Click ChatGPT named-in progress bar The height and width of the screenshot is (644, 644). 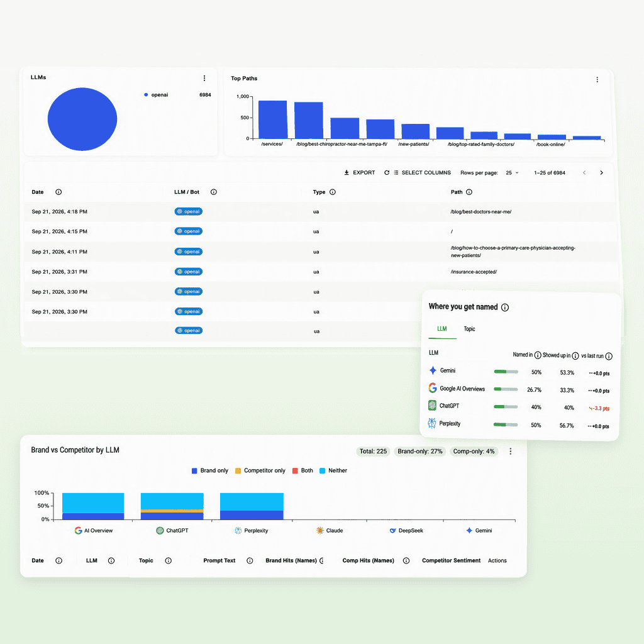[x=506, y=407]
